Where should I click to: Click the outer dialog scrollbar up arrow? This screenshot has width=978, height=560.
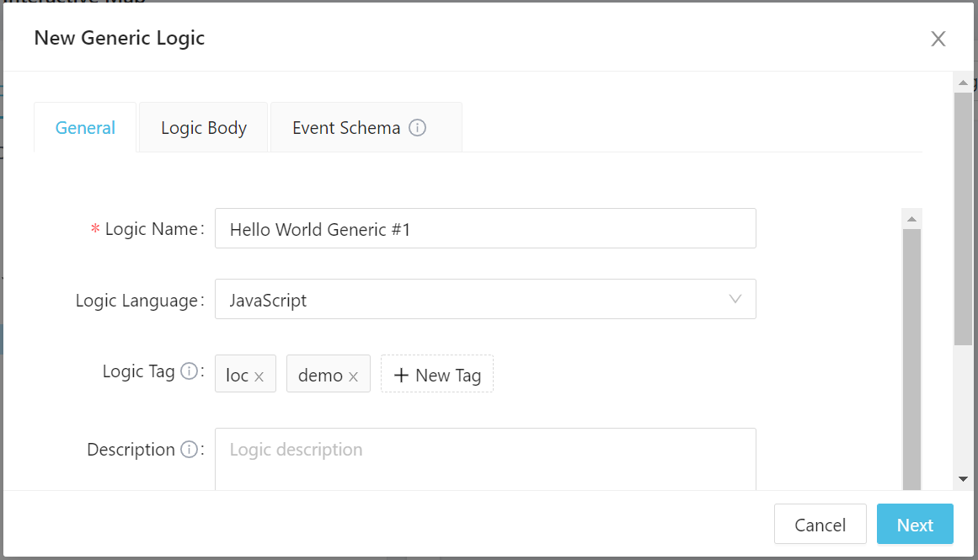(963, 83)
